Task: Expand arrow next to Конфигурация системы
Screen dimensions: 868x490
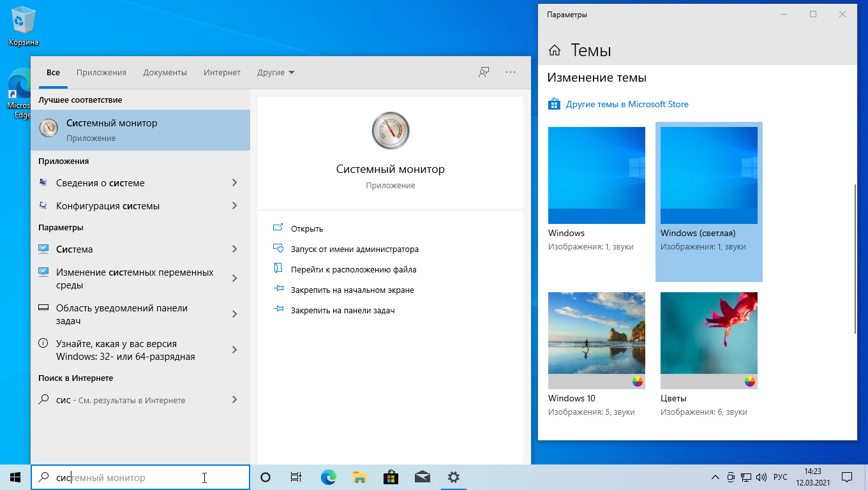Action: [x=234, y=206]
